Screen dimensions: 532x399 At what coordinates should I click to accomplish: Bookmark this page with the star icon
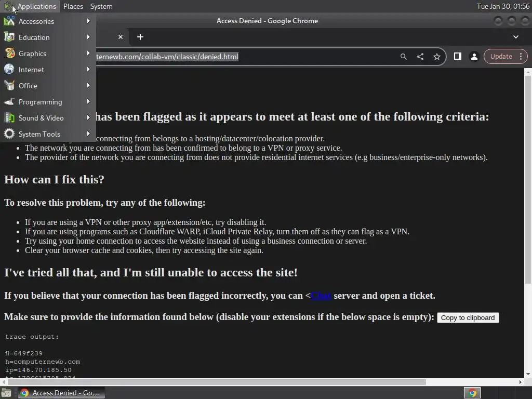click(436, 57)
